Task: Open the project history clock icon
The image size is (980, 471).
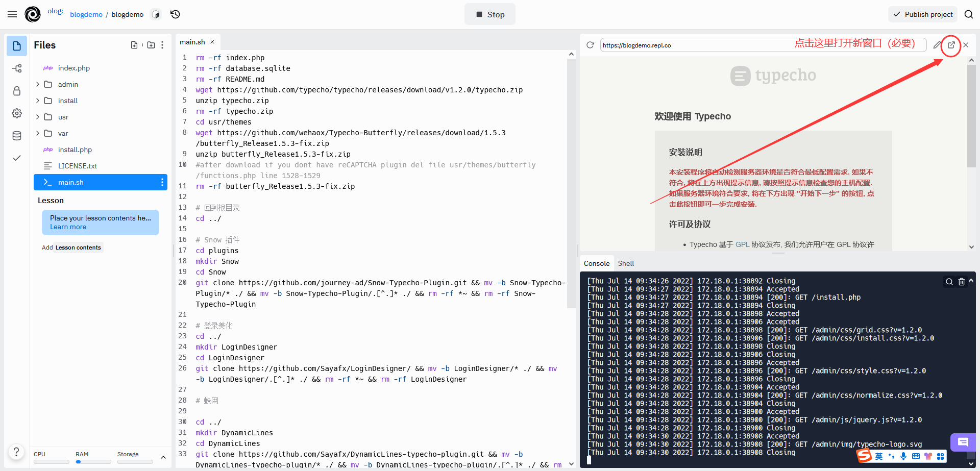Action: tap(176, 14)
